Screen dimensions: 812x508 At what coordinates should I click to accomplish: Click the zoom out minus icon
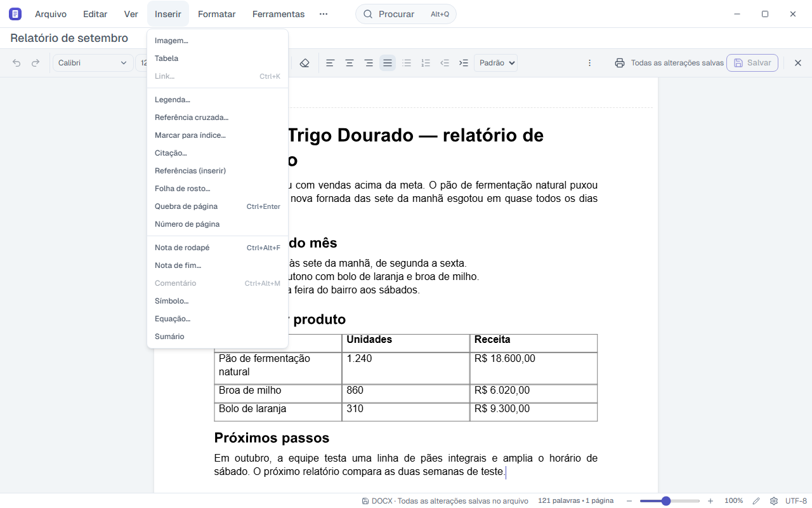pyautogui.click(x=629, y=501)
